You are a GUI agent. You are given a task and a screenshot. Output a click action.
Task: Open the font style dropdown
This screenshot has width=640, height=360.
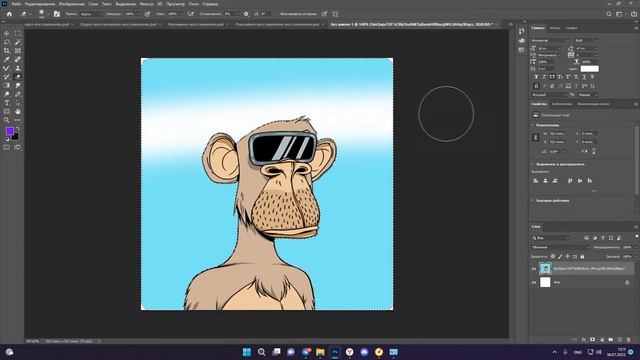[586, 40]
